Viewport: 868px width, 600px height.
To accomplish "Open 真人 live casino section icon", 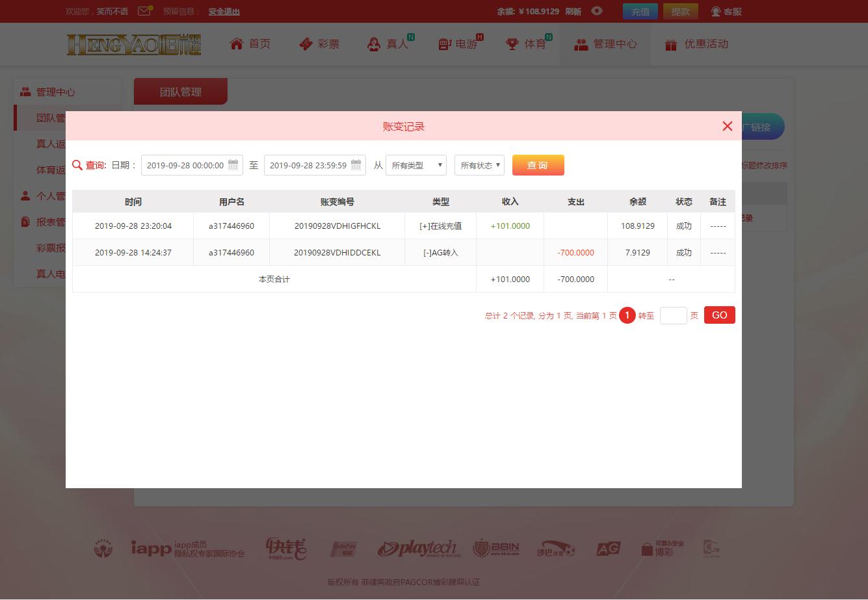I will click(x=374, y=44).
